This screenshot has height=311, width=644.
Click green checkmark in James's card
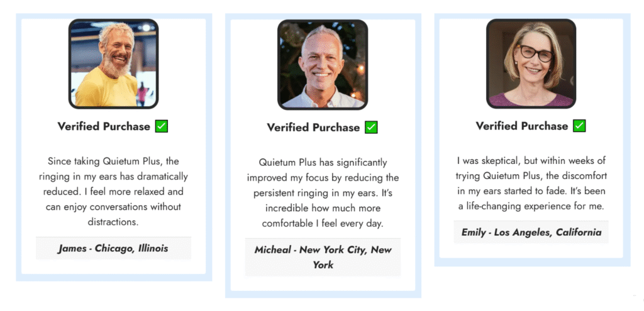pyautogui.click(x=162, y=126)
